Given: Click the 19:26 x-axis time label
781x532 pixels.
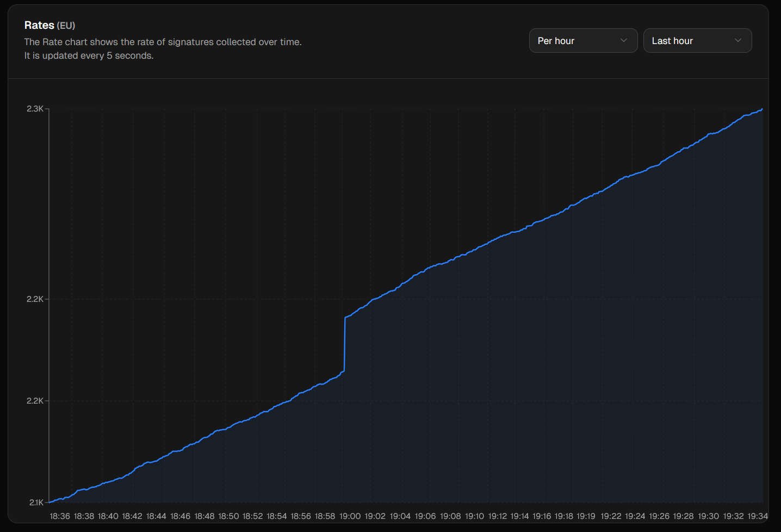Looking at the screenshot, I should (659, 516).
